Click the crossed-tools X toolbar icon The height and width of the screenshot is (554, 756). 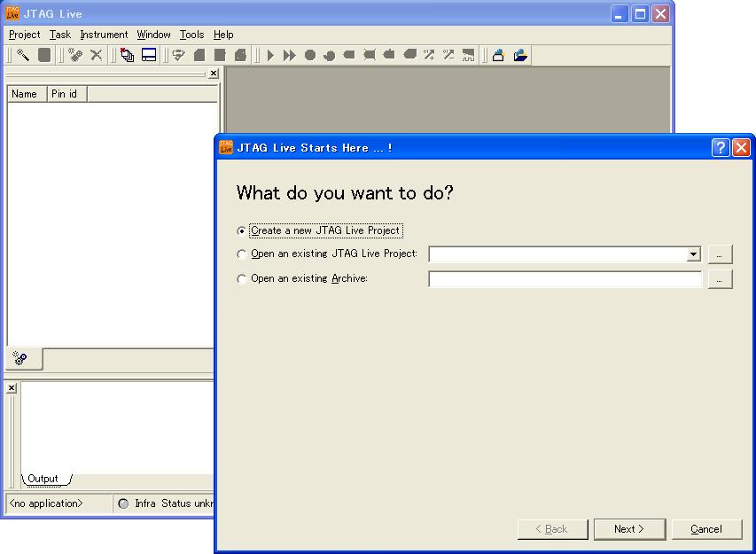tap(97, 55)
